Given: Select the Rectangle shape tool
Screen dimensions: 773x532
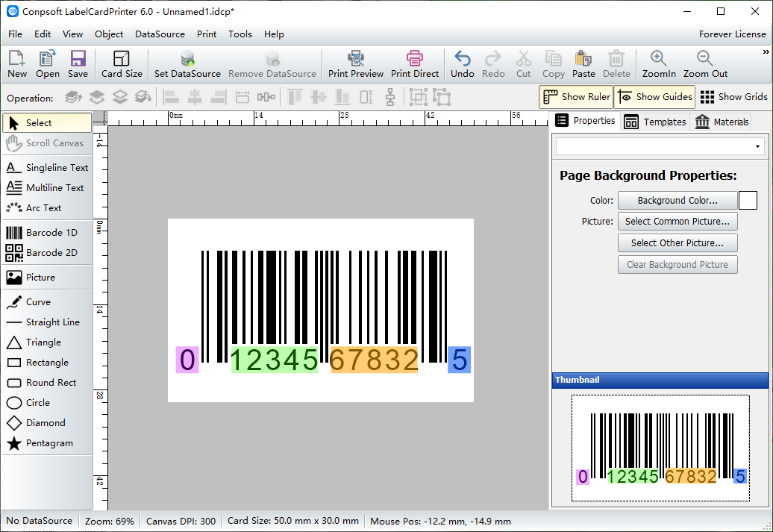Looking at the screenshot, I should [47, 363].
